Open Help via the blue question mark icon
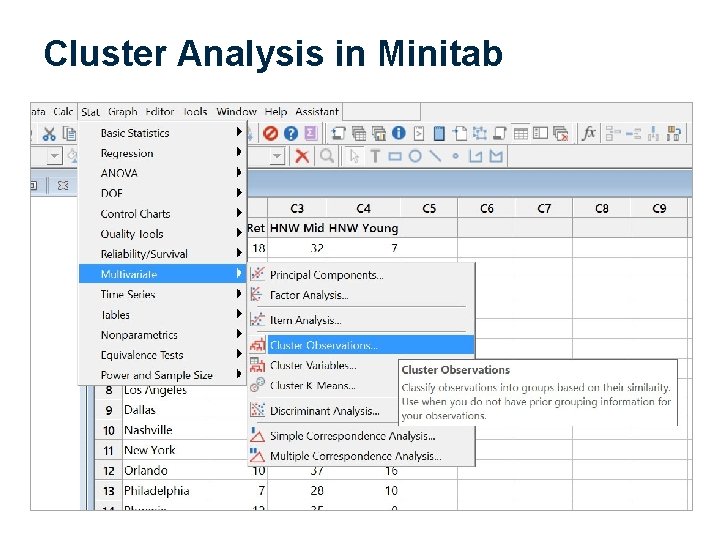720x540 pixels. pyautogui.click(x=291, y=134)
